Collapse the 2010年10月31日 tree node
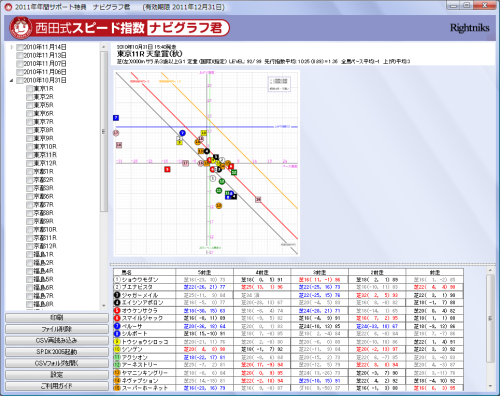 tap(11, 80)
